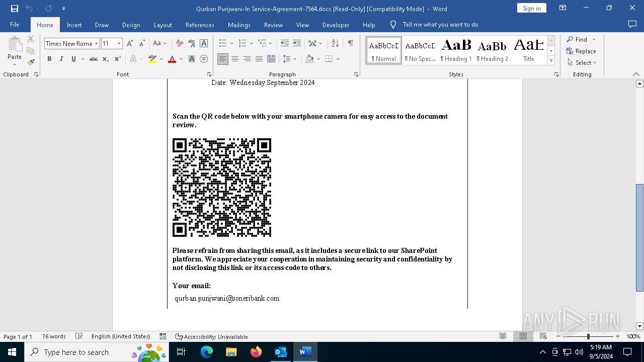Open Paragraph dialog launcher
Viewport: 644px width, 362px height.
(356, 74)
